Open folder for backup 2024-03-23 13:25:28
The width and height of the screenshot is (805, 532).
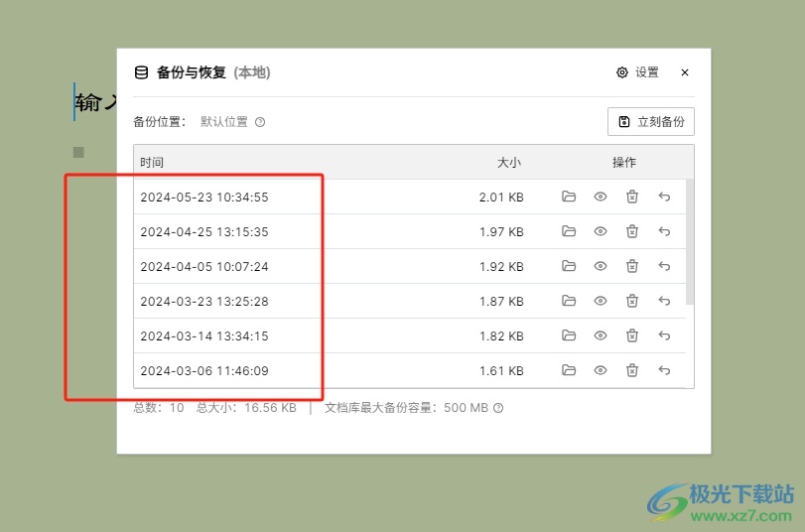[x=569, y=301]
